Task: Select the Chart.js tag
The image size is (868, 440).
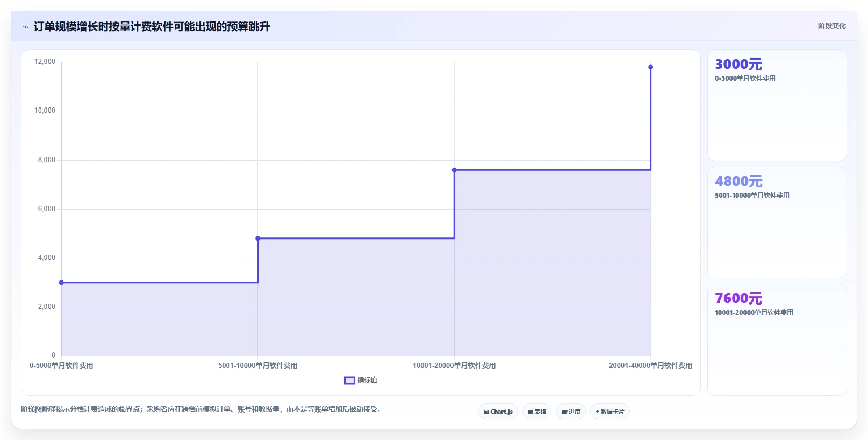Action: [x=498, y=412]
